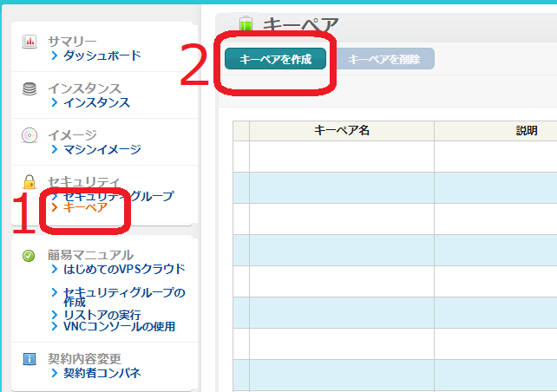Open セキュリティグループ in sidebar
Viewport: 557px width, 392px height.
click(x=118, y=196)
